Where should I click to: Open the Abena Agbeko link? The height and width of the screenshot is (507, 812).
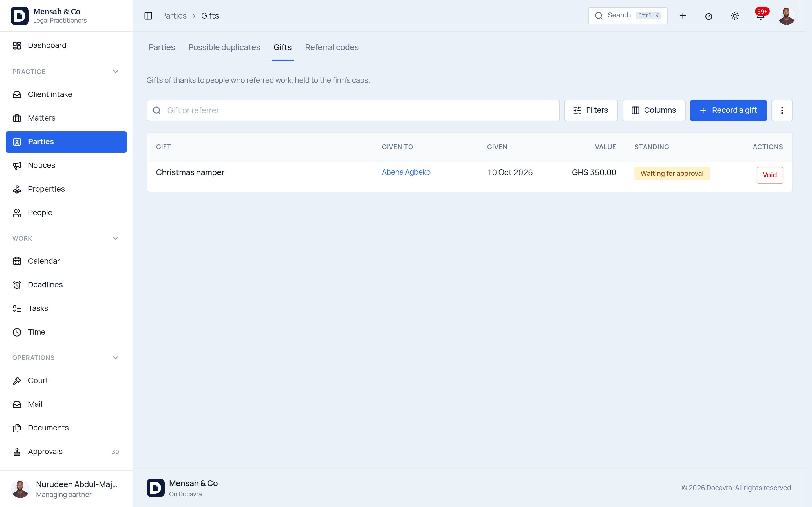coord(406,172)
